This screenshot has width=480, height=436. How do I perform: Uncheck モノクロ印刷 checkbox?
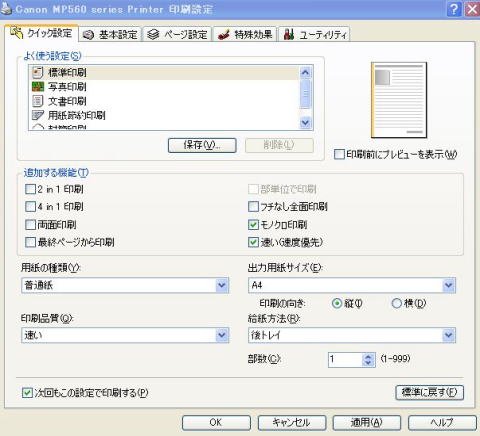click(253, 225)
